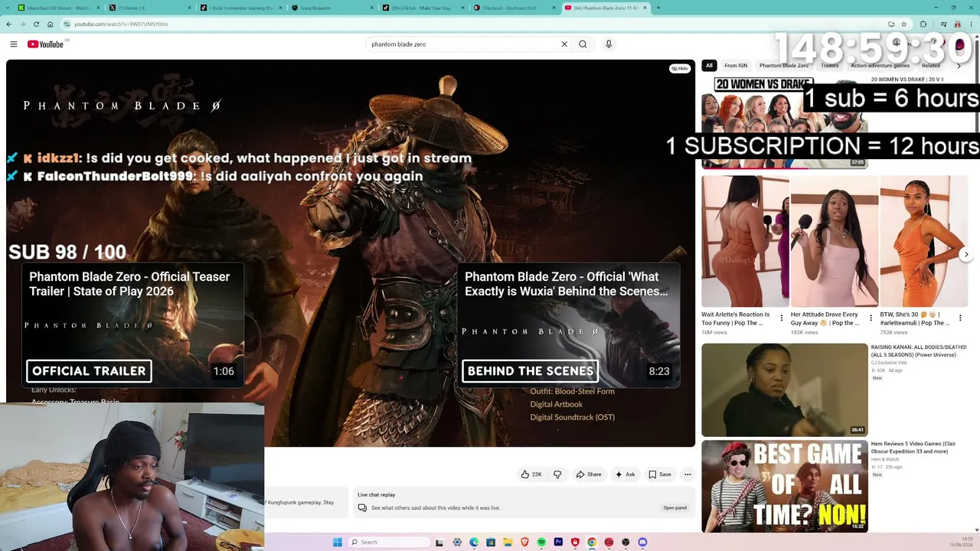Open options menu for Wait Arlette's Reaction short
Image resolution: width=980 pixels, height=551 pixels.
point(781,318)
